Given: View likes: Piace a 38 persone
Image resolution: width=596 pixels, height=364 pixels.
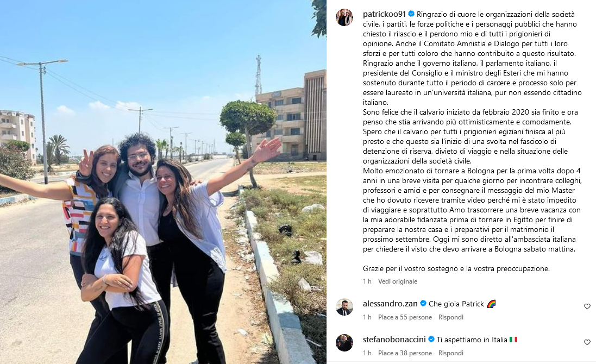Looking at the screenshot, I should (x=405, y=353).
